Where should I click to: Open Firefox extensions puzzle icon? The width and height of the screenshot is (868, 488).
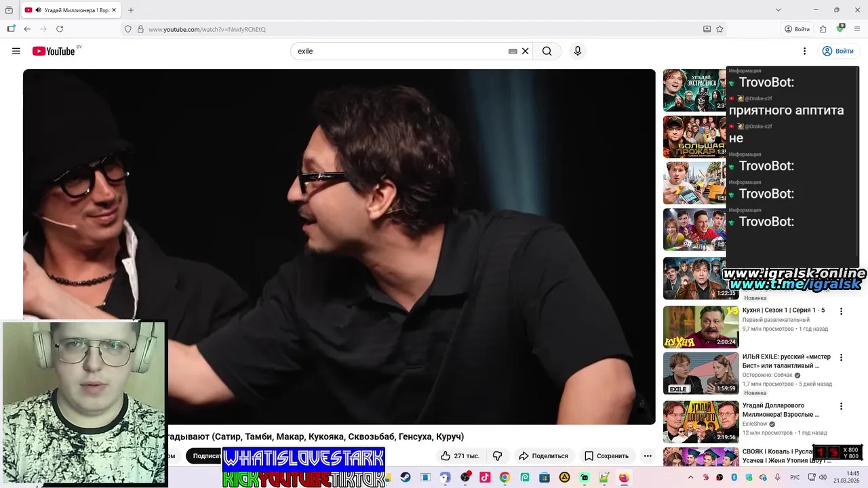(x=823, y=29)
